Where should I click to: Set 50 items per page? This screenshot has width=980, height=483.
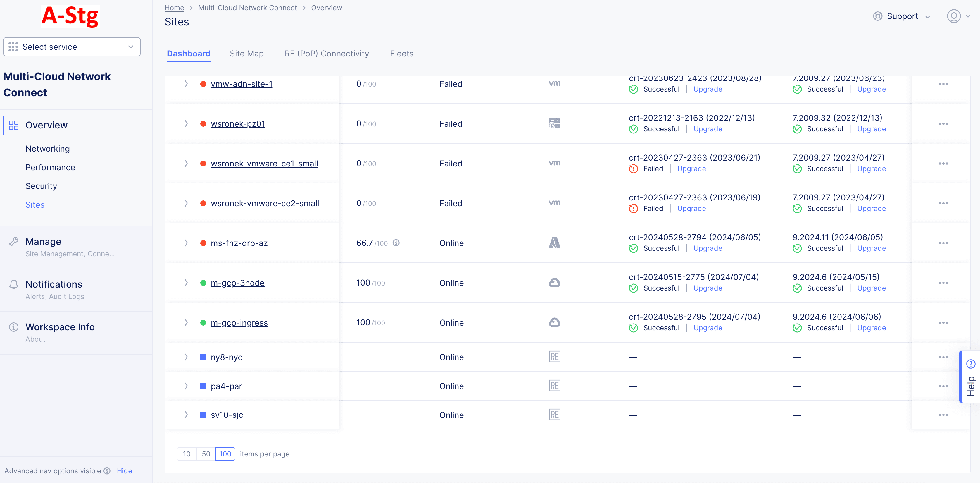coord(206,454)
